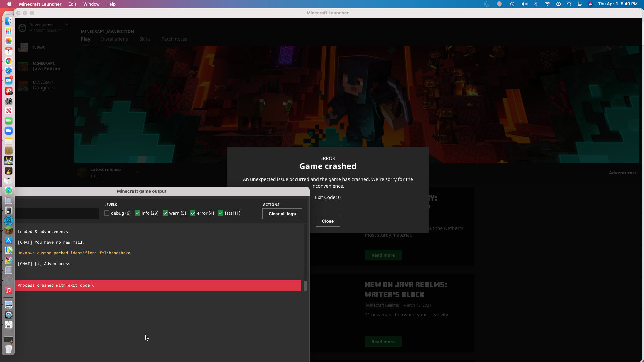Launch Google Chrome from the dock

pyautogui.click(x=9, y=61)
